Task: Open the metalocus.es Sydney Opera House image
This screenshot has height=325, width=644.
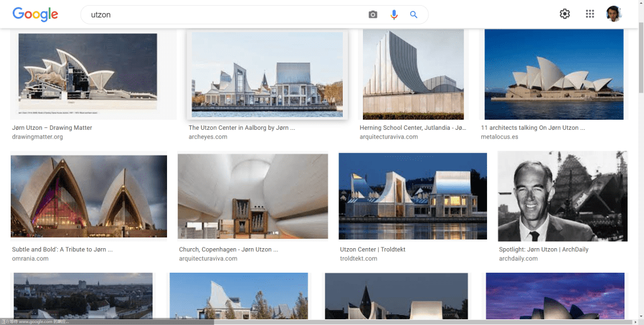Action: click(x=554, y=74)
